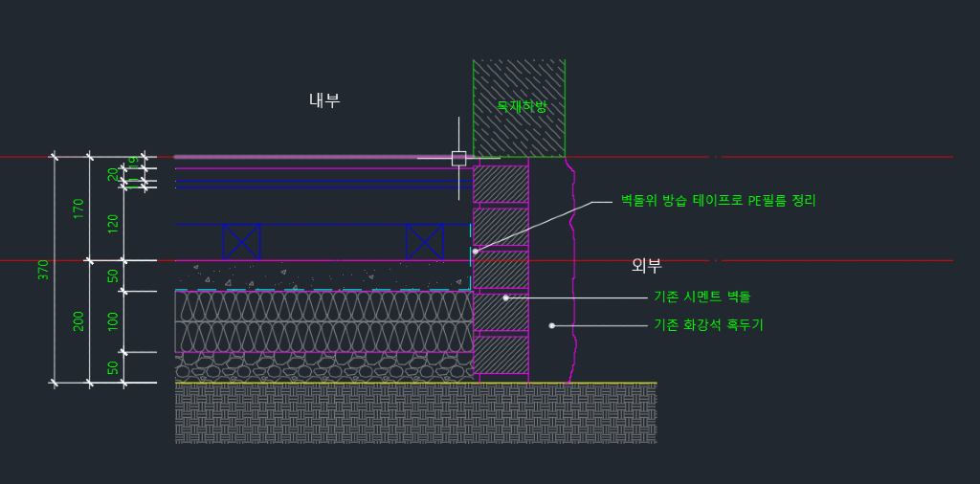Select the 200 dimension text
Viewport: 980px width, 484px height.
(x=78, y=321)
